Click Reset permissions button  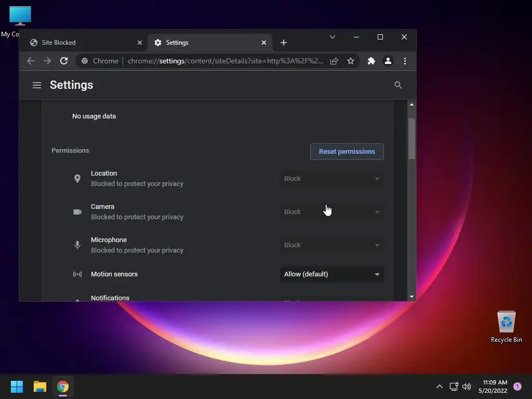click(x=347, y=152)
